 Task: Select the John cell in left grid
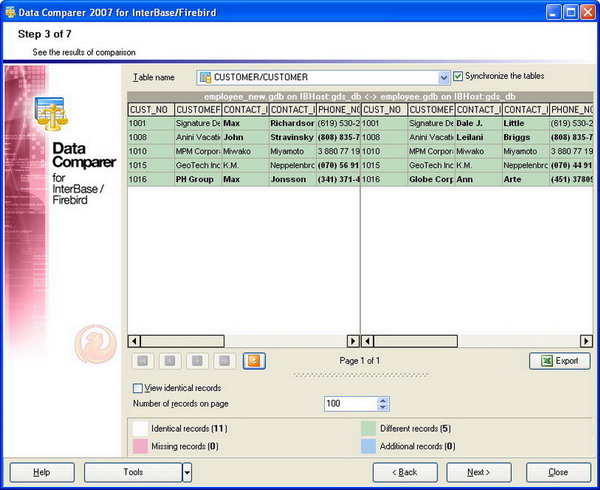[x=245, y=137]
